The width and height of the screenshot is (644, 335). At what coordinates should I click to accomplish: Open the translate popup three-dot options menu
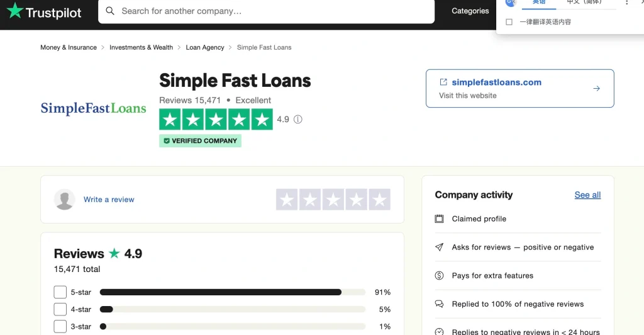[626, 3]
